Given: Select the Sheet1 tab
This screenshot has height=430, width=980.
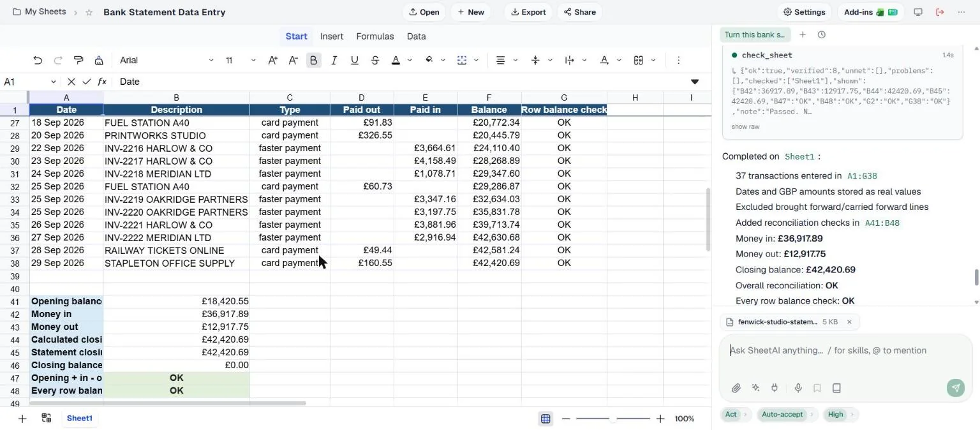Looking at the screenshot, I should pos(80,419).
